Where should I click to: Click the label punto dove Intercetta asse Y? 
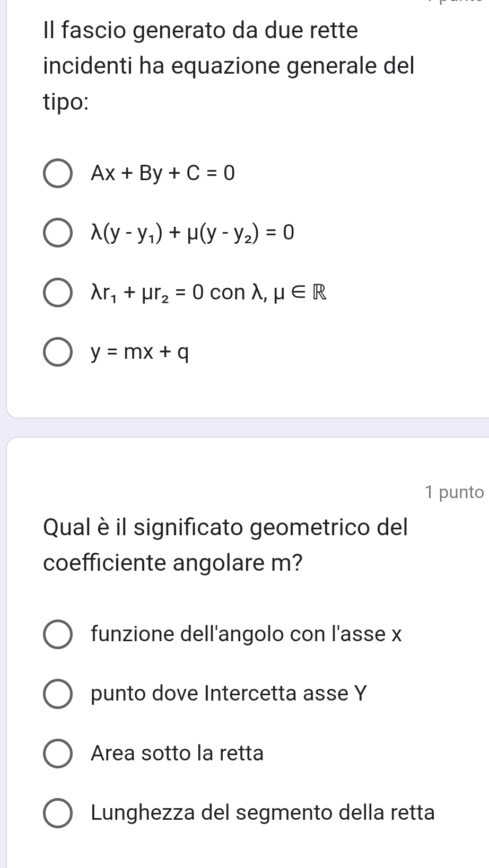229,694
